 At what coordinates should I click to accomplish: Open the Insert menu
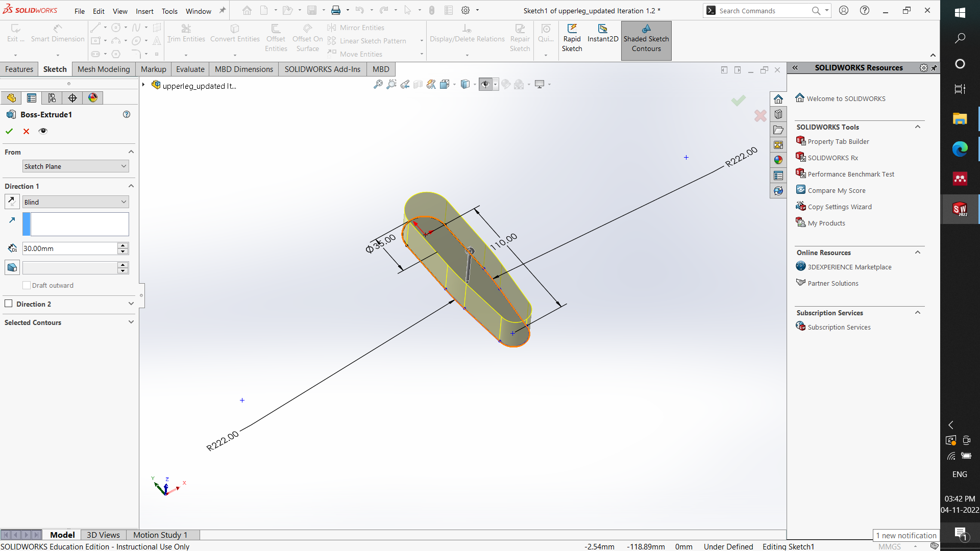coord(144,11)
